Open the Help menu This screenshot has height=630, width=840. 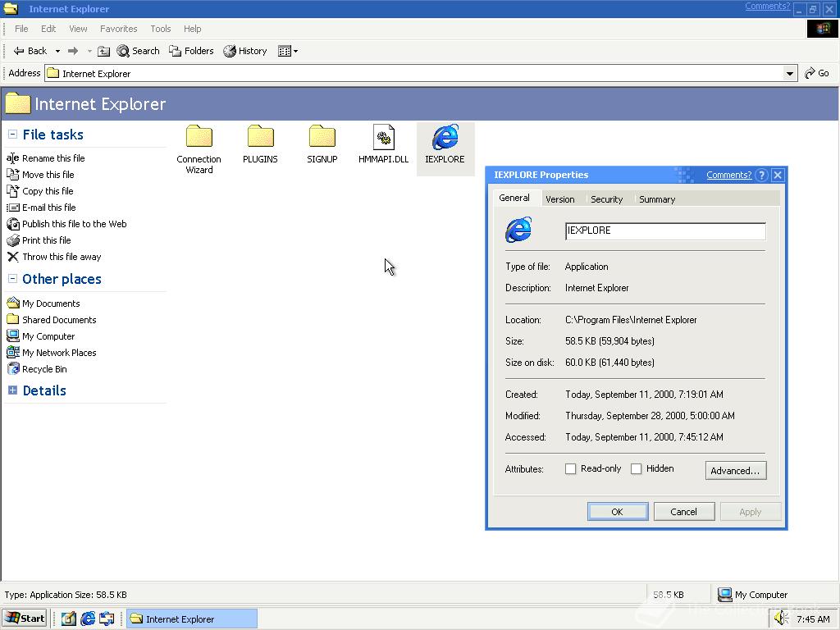click(192, 29)
